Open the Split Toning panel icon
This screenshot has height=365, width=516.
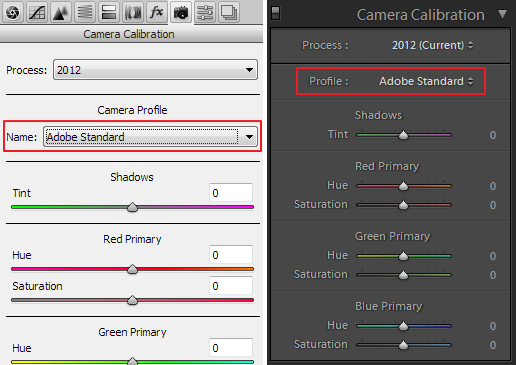pyautogui.click(x=109, y=13)
